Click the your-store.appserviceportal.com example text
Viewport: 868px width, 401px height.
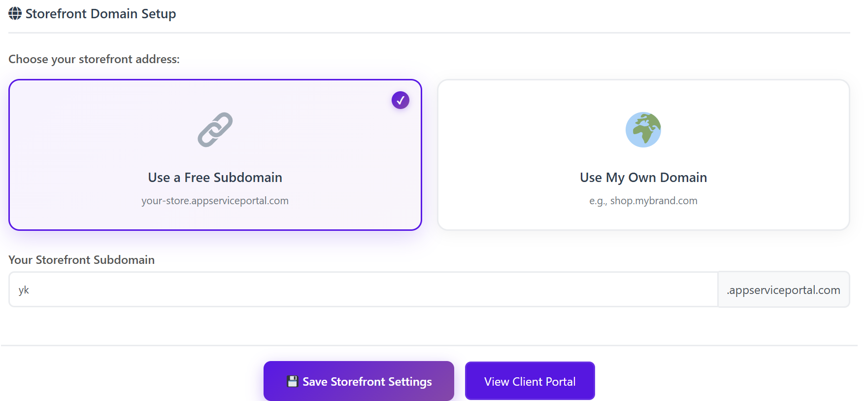(215, 201)
